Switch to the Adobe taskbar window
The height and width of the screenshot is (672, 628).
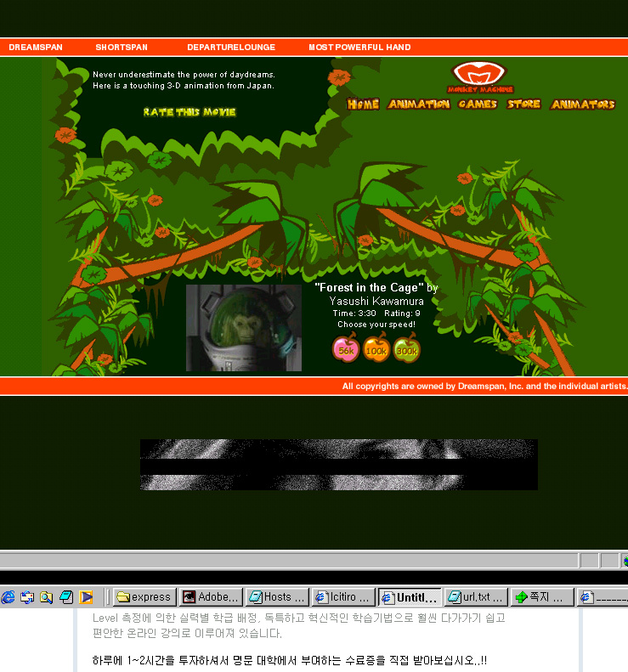[211, 597]
